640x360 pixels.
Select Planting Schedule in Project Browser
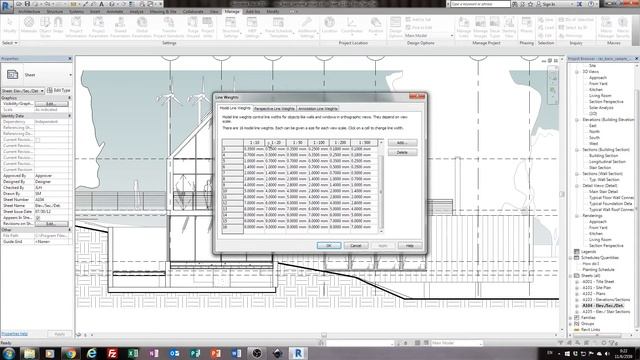pos(598,270)
